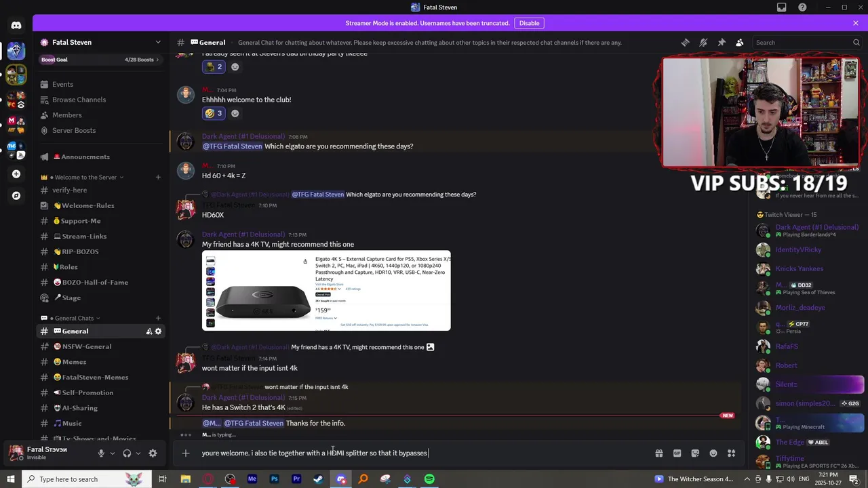The height and width of the screenshot is (488, 868).
Task: Deafen with the headphones button
Action: coord(127,453)
